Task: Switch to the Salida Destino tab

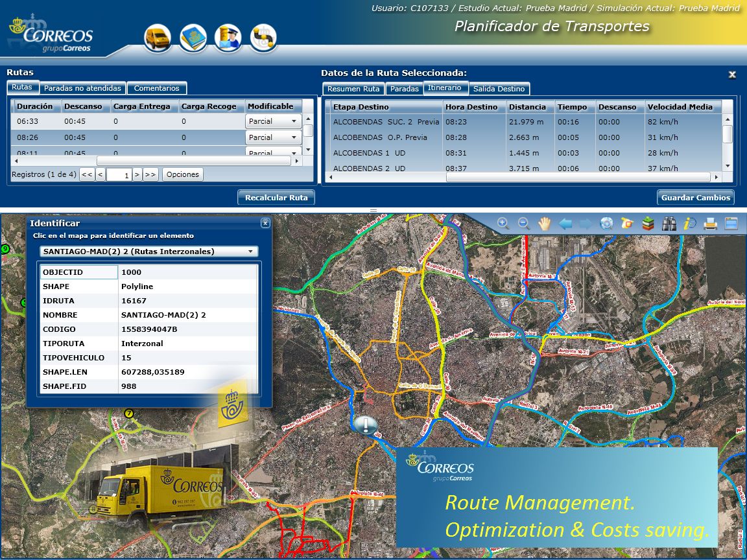Action: coord(499,89)
